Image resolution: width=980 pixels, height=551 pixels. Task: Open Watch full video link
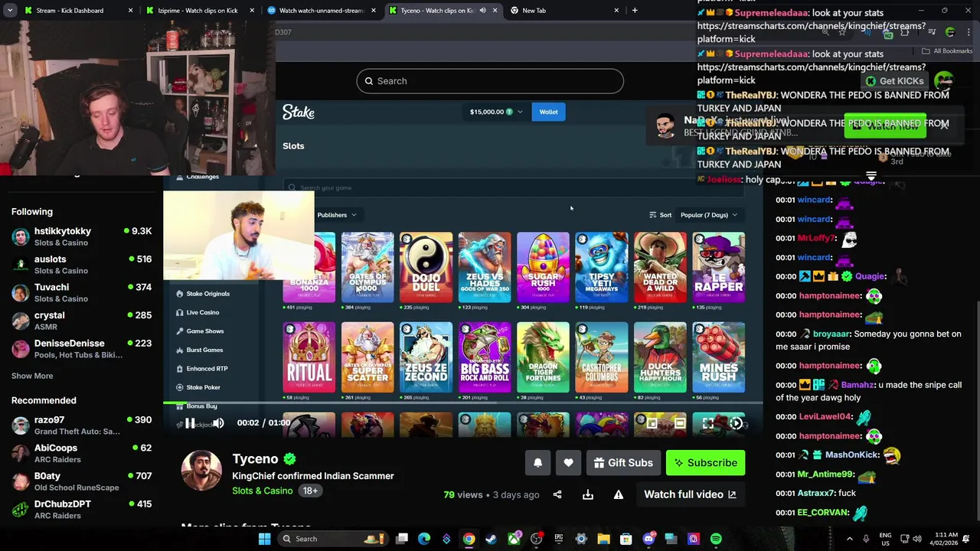[x=690, y=494]
